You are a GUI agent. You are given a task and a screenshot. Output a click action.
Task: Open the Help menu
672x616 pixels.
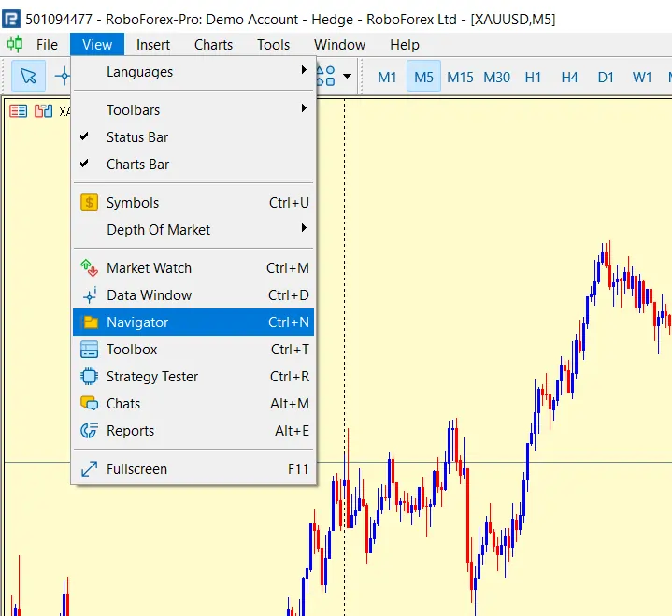(405, 45)
